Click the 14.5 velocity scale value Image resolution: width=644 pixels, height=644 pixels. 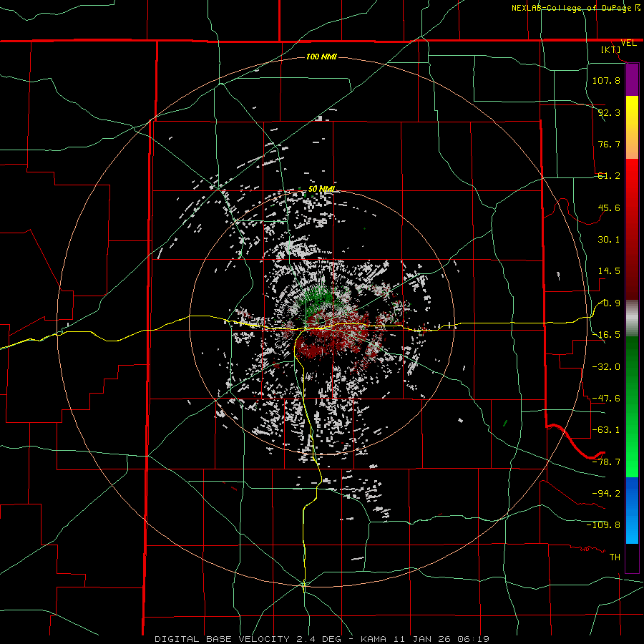coord(609,271)
